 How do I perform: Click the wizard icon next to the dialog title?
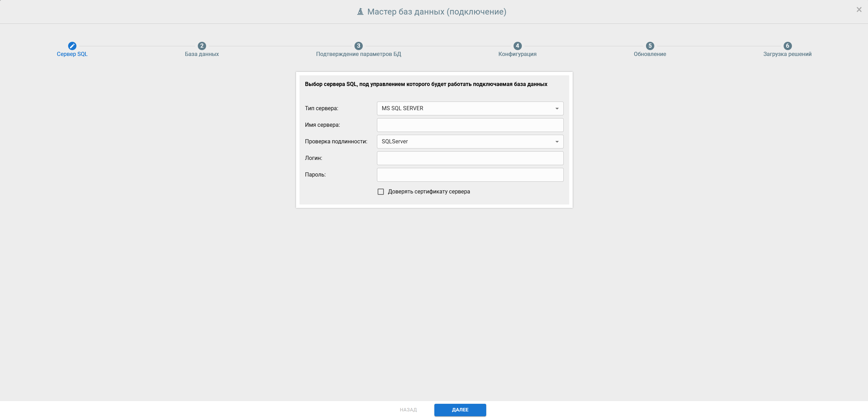point(360,11)
